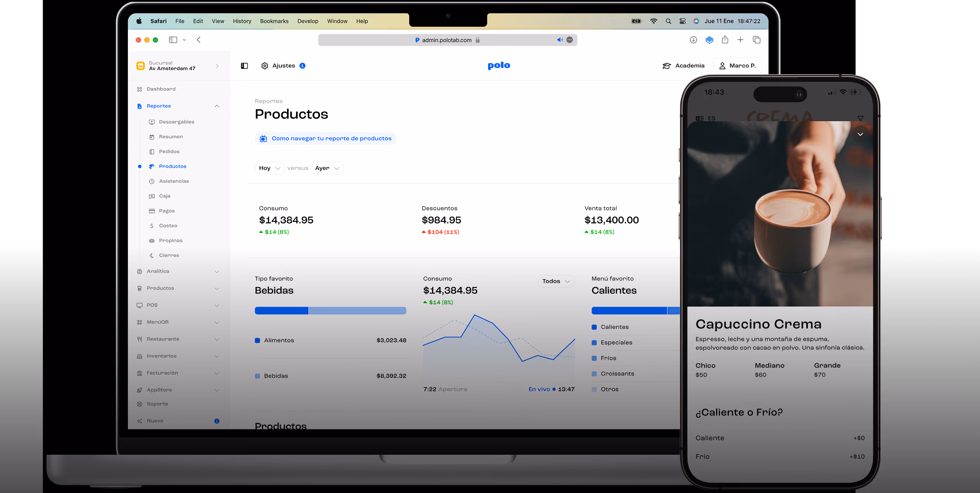980x493 pixels.
Task: Expand the Facturación sidebar section
Action: [217, 373]
